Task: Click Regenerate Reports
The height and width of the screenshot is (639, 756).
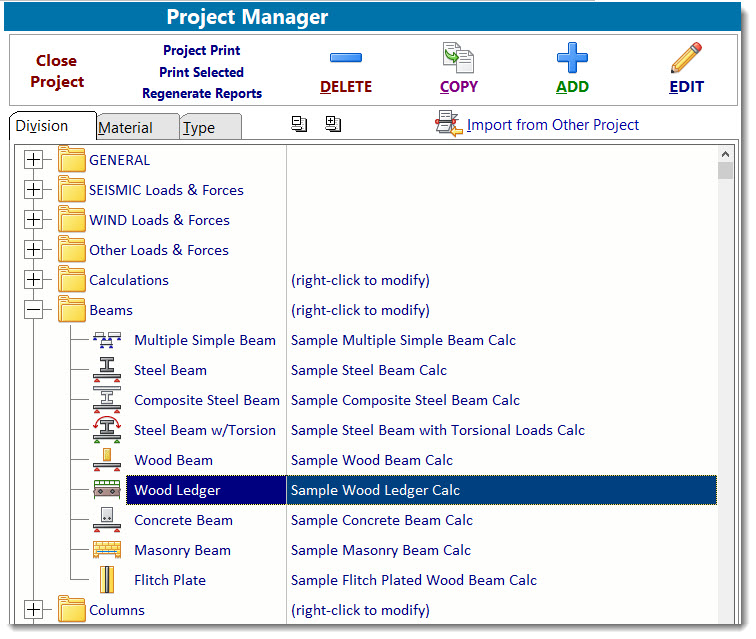Action: [x=202, y=94]
